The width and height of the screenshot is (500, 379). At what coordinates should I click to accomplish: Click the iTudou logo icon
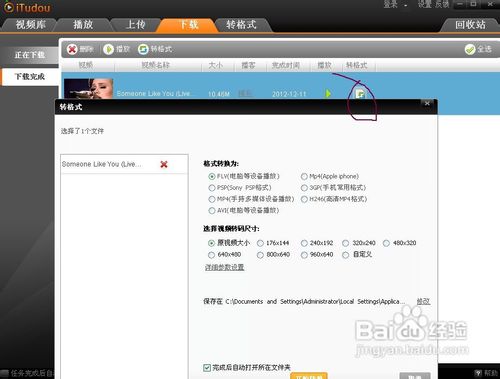pos(9,7)
